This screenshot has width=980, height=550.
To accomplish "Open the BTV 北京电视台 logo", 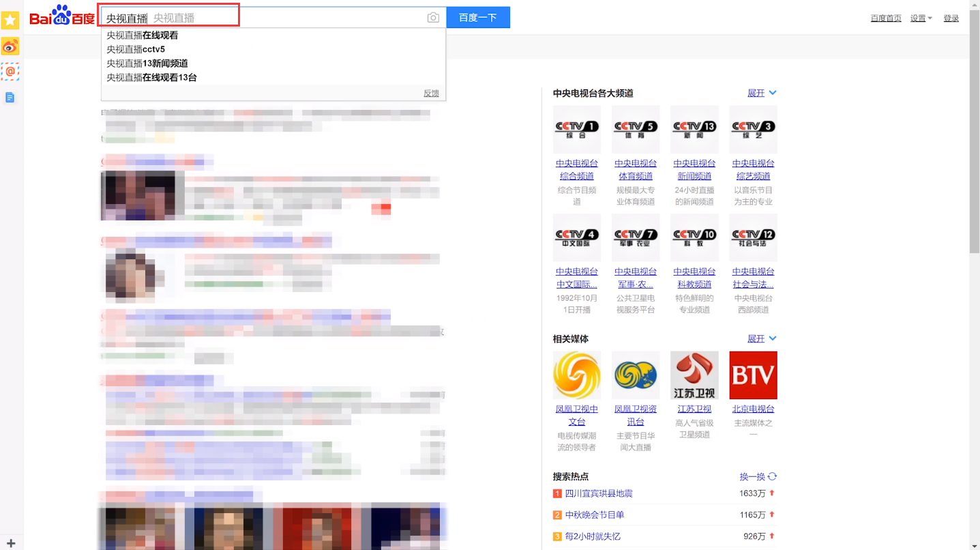I will [753, 375].
